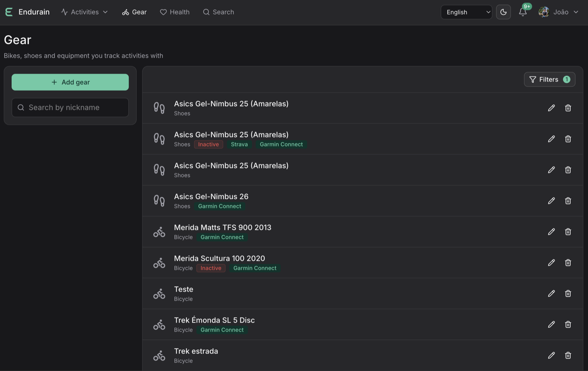Click the Add gear button
Screen dimensions: 588x371
click(70, 82)
